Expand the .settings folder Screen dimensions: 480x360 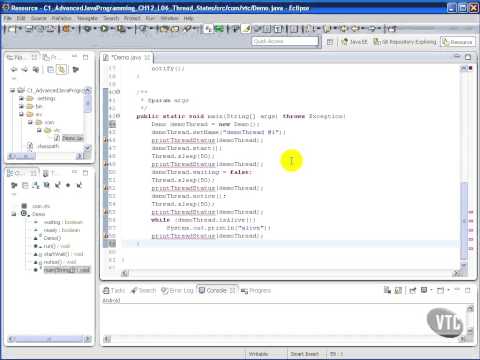21,98
